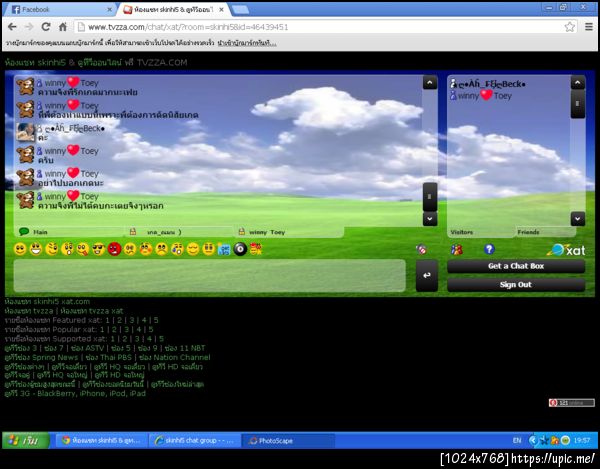Screen dimensions: 600x469
Task: Insert the sad frowning smiley
Action: [161, 249]
